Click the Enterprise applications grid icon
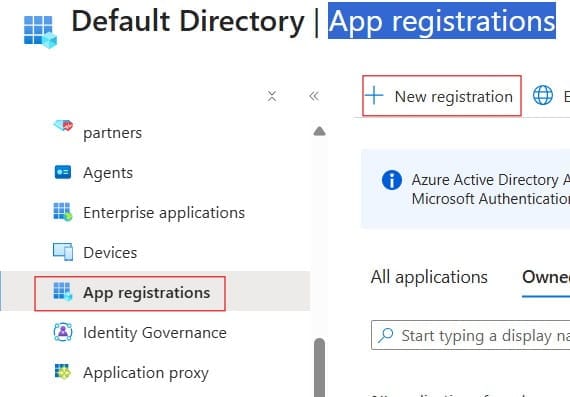 tap(63, 212)
